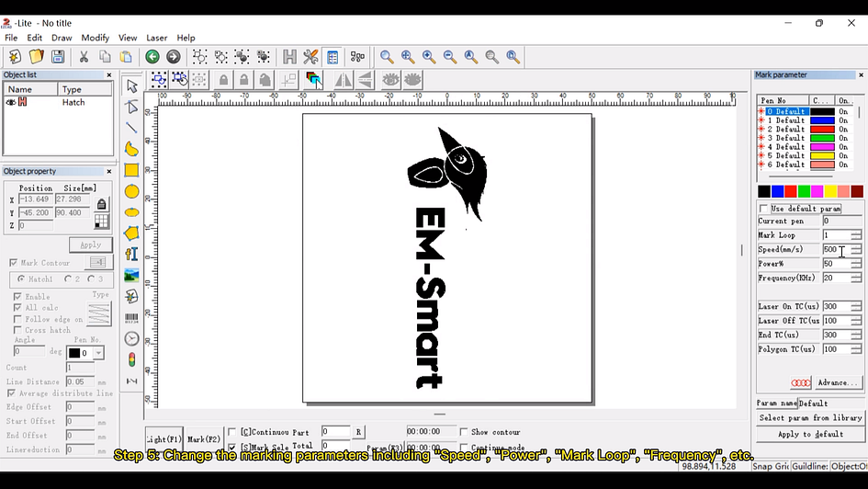Adjust the Power% stepper

[x=856, y=264]
